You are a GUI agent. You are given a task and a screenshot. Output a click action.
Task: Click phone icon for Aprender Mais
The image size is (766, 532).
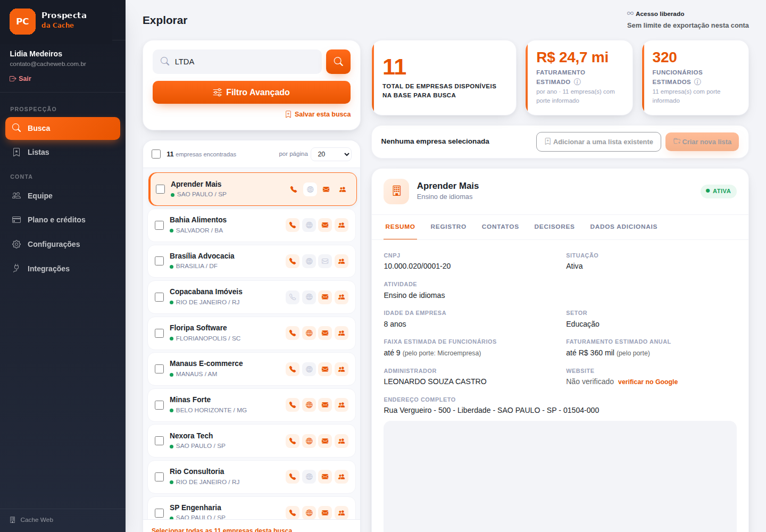pyautogui.click(x=294, y=189)
